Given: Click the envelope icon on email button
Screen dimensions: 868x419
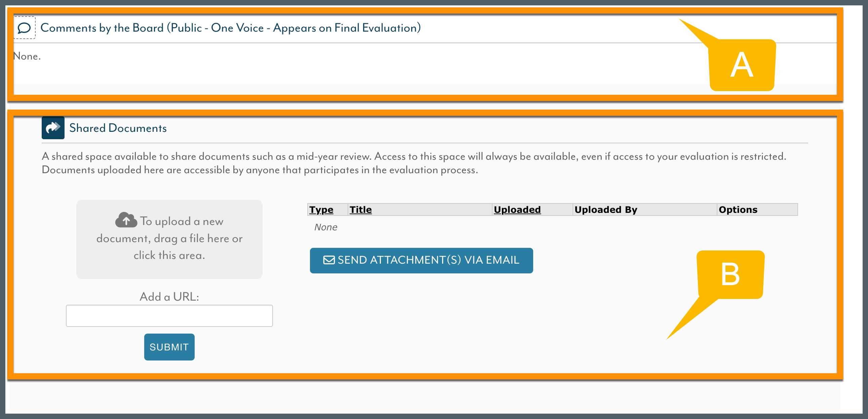Looking at the screenshot, I should point(329,260).
